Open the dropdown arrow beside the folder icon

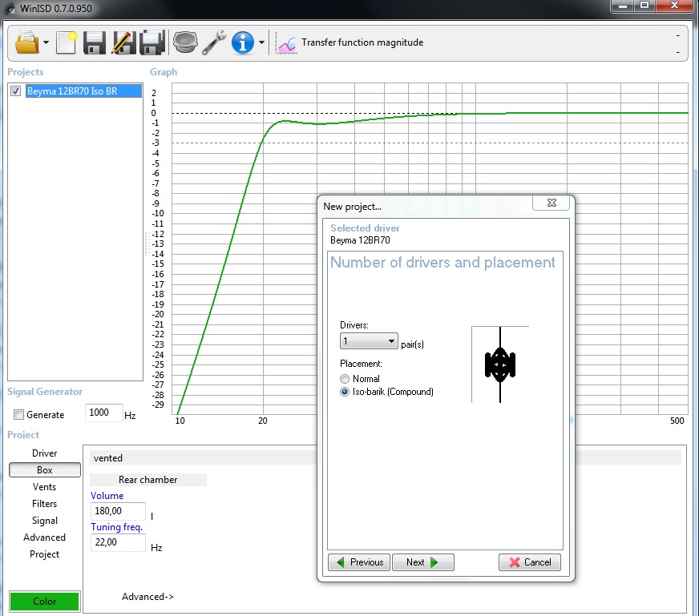(x=46, y=43)
